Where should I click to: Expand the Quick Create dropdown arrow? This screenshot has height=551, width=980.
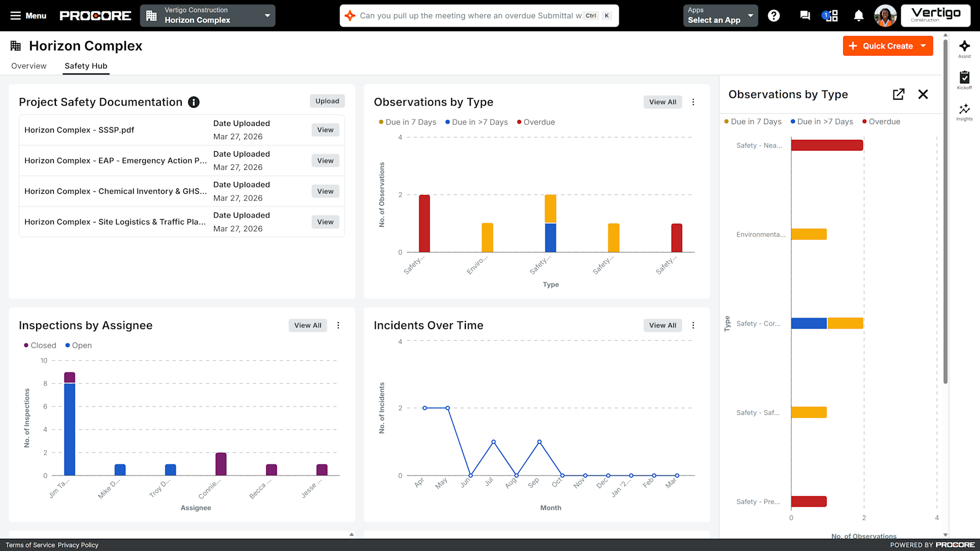pyautogui.click(x=924, y=46)
